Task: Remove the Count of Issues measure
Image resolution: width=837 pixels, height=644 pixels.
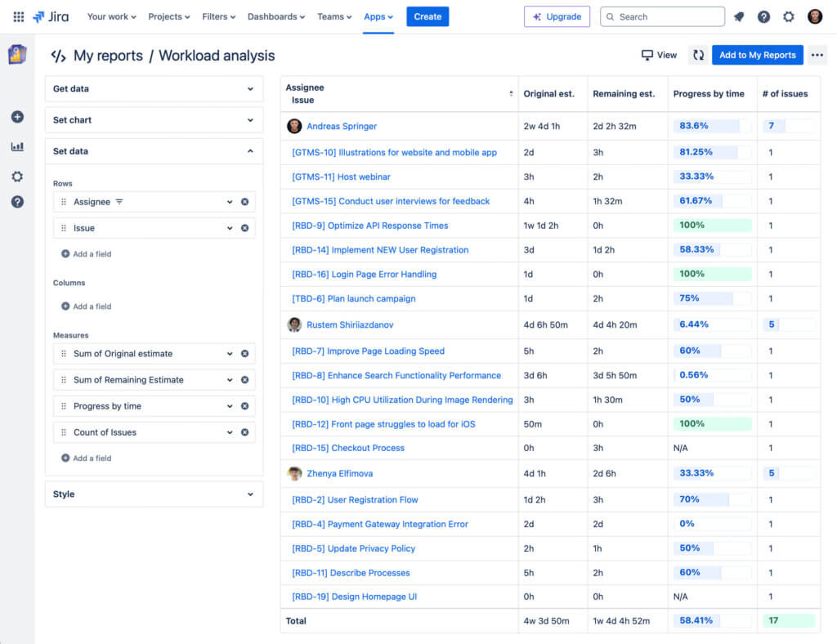Action: point(244,432)
